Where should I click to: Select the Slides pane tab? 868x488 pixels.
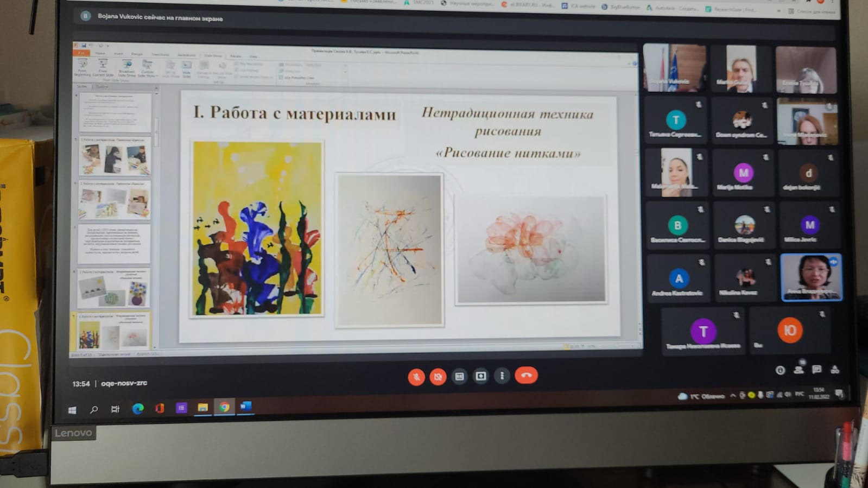coord(82,86)
